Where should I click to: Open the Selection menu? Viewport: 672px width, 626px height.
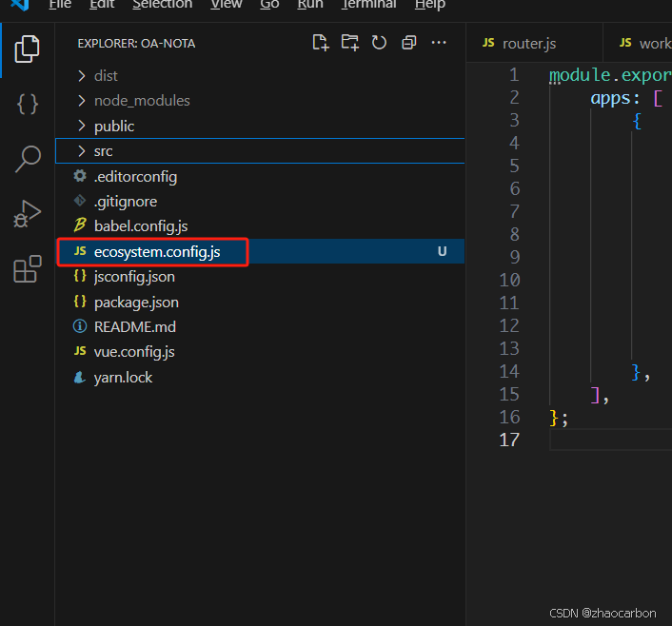(162, 5)
